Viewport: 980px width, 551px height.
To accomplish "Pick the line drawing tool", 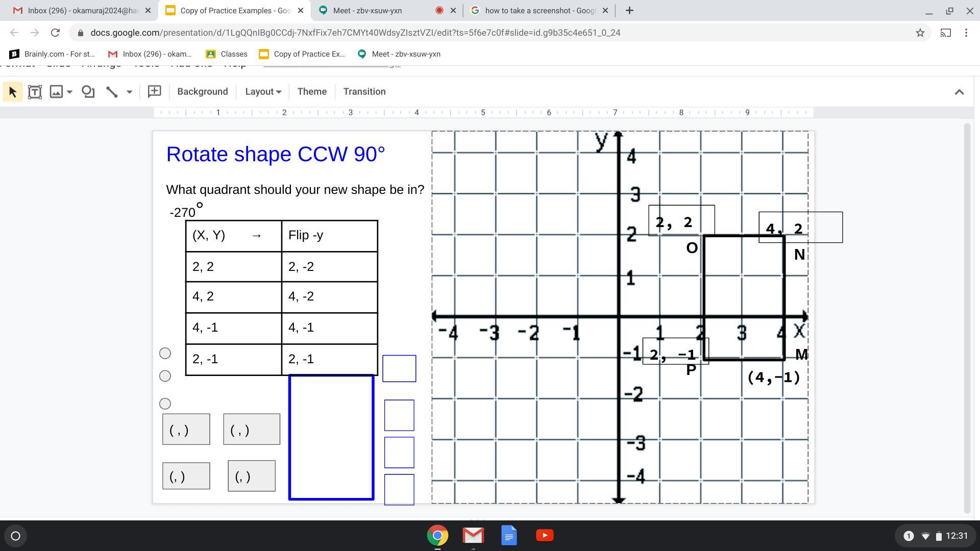I will [x=112, y=92].
